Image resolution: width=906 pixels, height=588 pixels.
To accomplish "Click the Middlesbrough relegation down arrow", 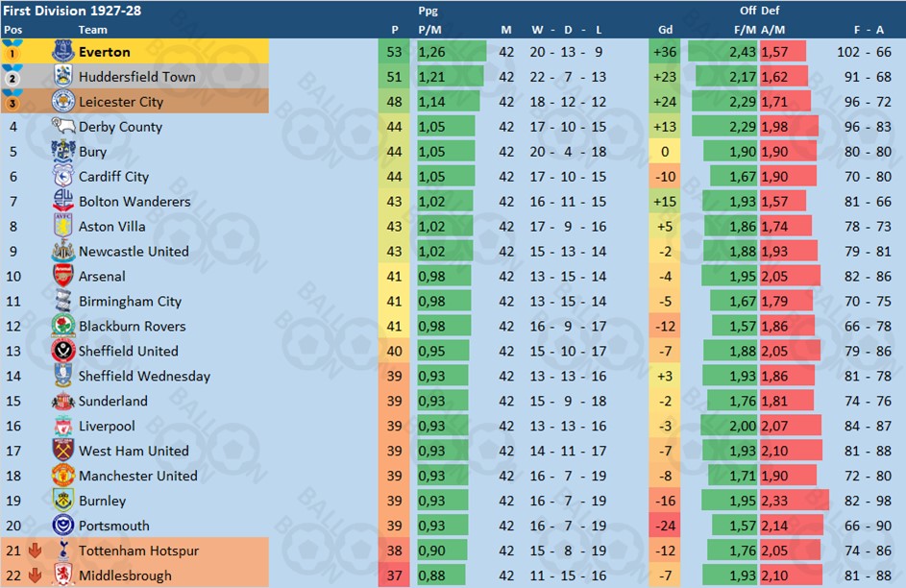I will pyautogui.click(x=36, y=576).
